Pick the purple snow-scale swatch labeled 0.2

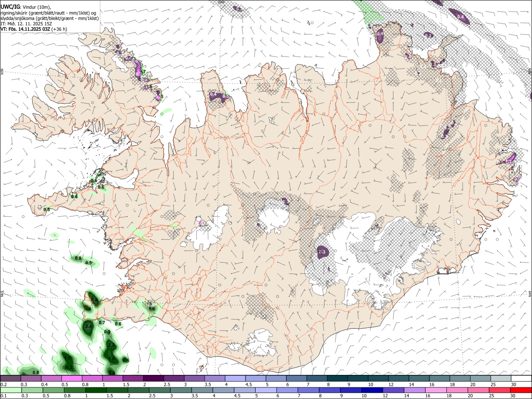pos(10,379)
